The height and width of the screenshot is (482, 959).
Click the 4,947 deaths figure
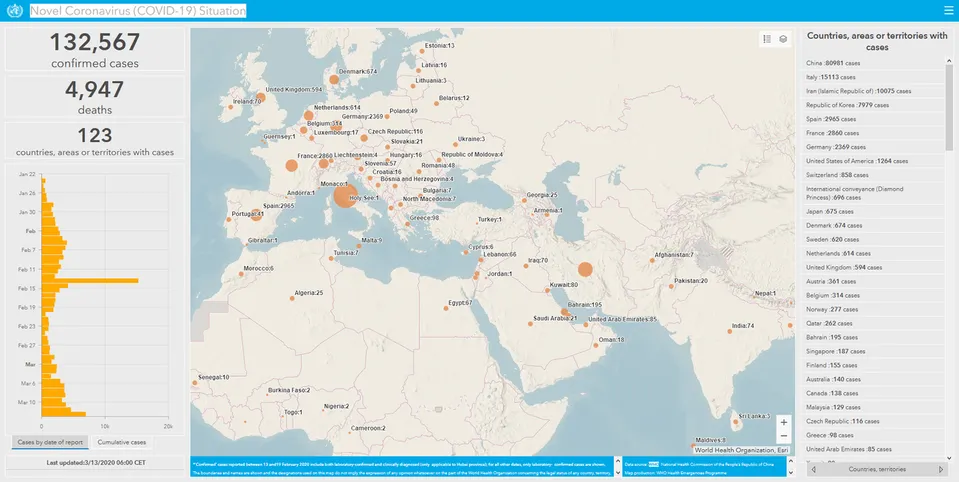pos(95,89)
